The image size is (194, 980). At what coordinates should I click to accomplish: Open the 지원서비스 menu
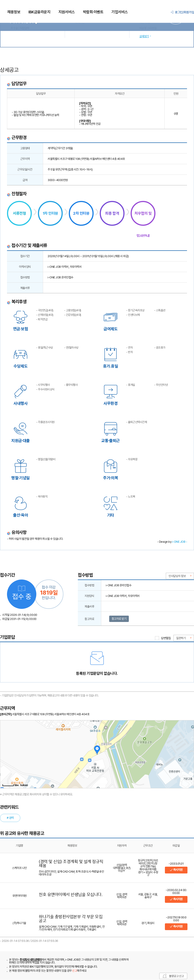(x=67, y=12)
